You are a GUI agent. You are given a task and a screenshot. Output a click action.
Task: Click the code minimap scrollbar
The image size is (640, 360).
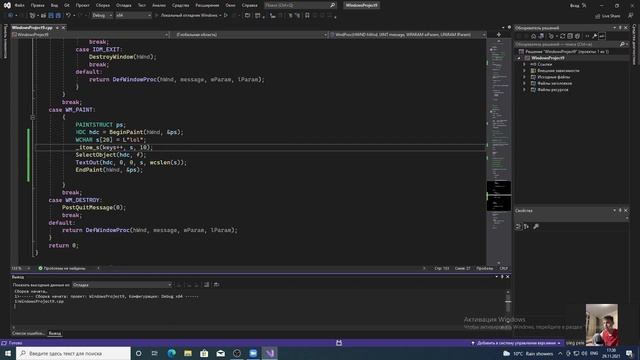499,153
